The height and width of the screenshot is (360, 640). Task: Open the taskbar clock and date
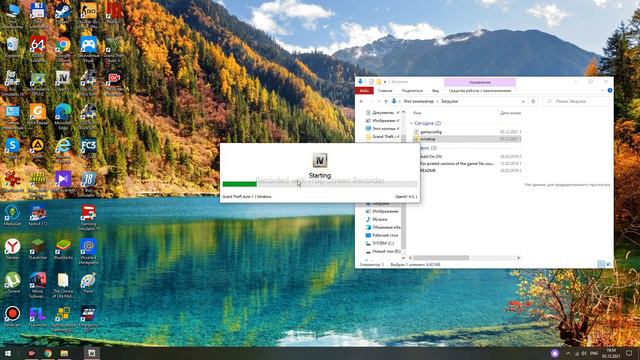pos(611,353)
